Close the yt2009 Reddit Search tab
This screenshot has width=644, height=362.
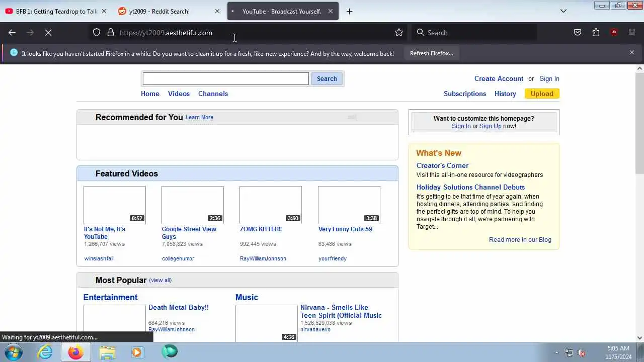pyautogui.click(x=217, y=11)
